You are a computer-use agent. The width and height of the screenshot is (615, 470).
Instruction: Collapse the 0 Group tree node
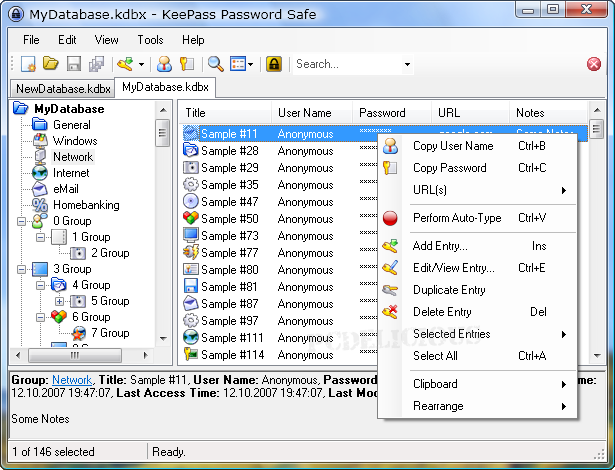(x=21, y=221)
